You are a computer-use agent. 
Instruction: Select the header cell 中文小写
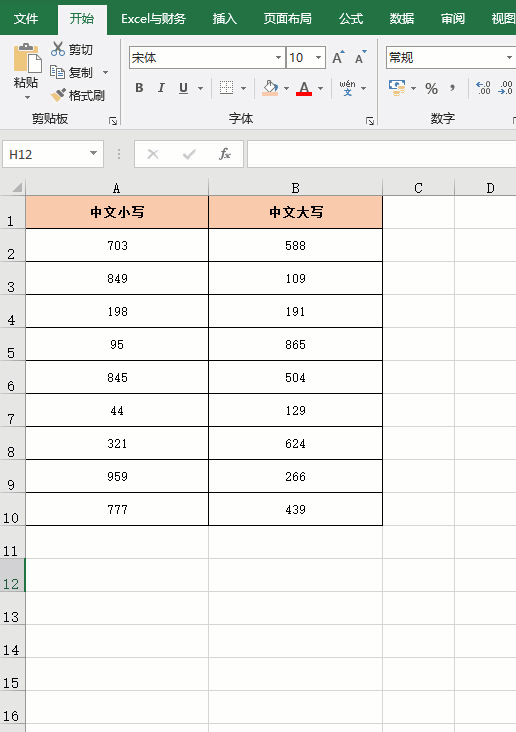point(117,212)
